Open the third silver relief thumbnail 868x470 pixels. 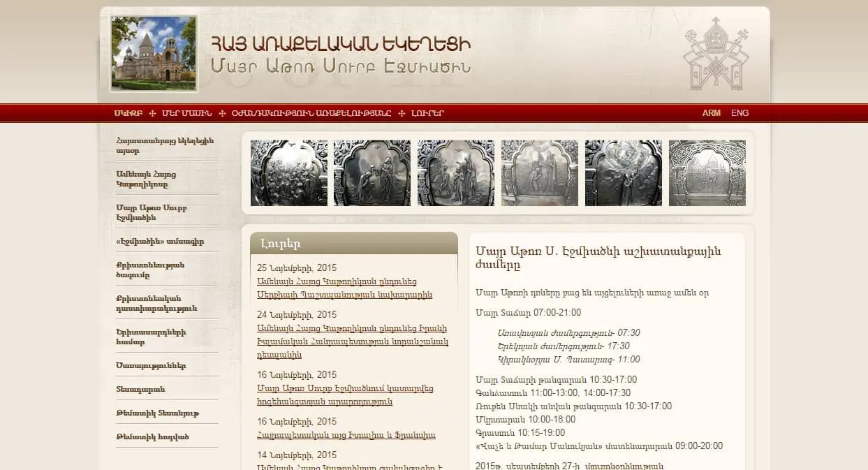[x=456, y=173]
